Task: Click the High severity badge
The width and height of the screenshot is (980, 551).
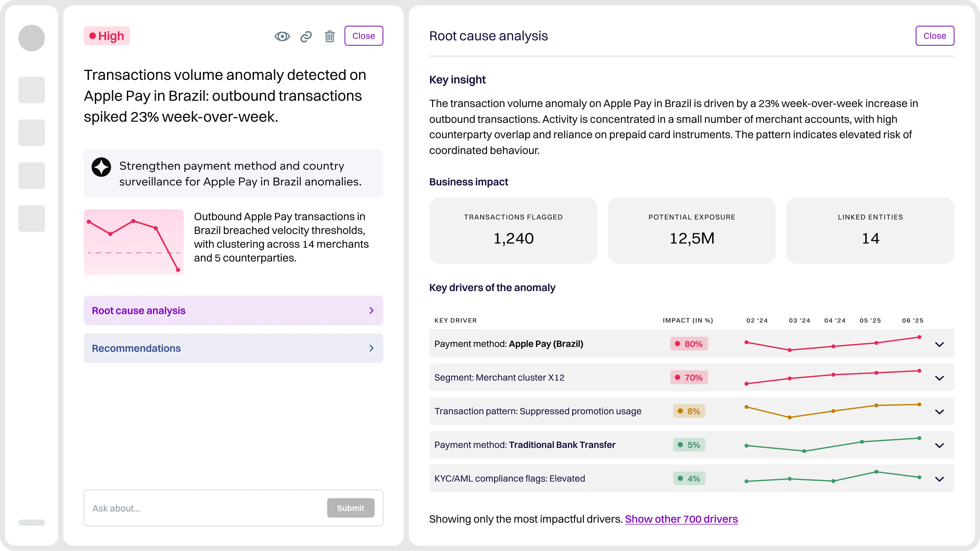Action: click(x=107, y=36)
